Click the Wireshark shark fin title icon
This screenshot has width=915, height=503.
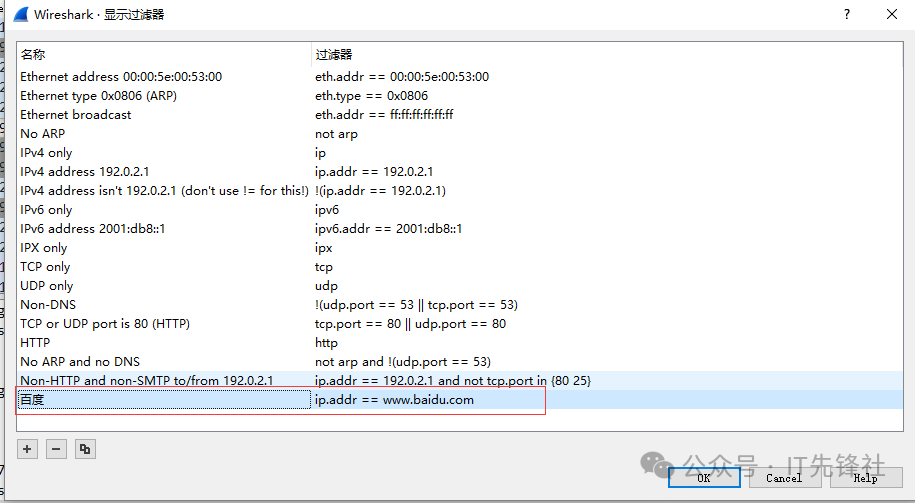point(19,14)
